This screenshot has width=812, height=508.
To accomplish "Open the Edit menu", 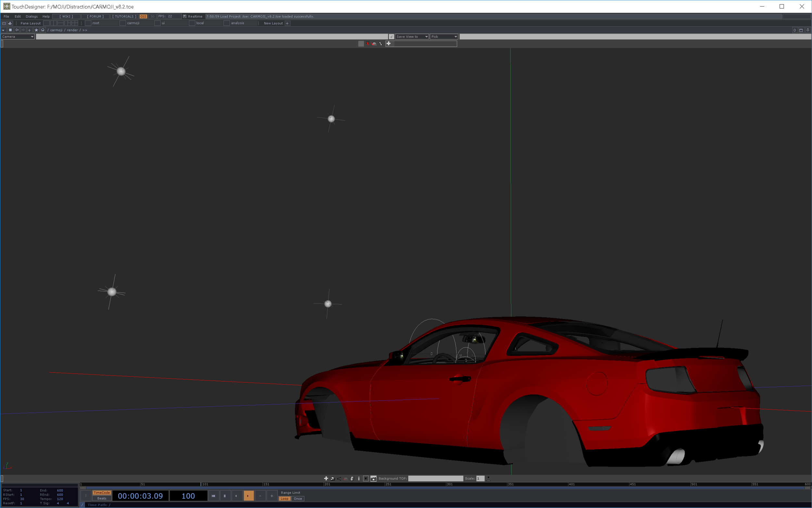I will coord(18,16).
